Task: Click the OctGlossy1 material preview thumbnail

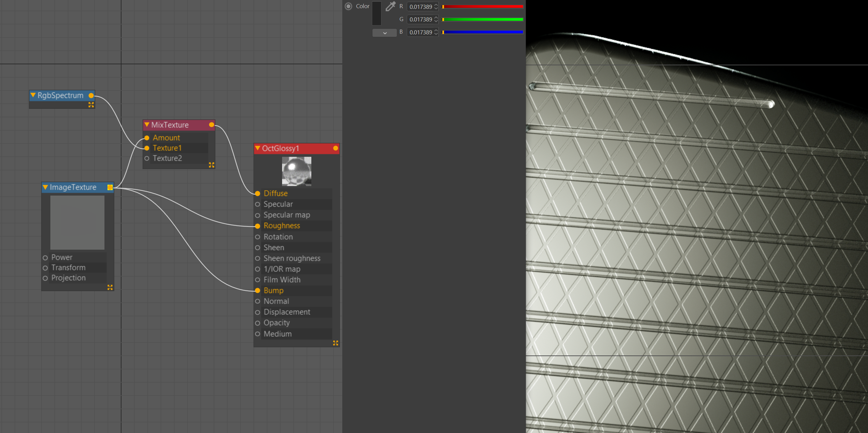Action: [296, 171]
